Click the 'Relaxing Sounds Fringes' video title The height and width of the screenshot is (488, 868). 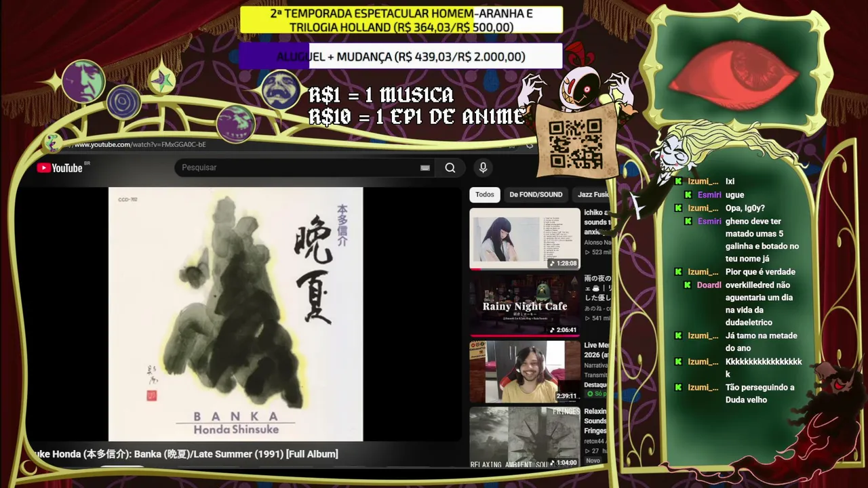point(597,421)
